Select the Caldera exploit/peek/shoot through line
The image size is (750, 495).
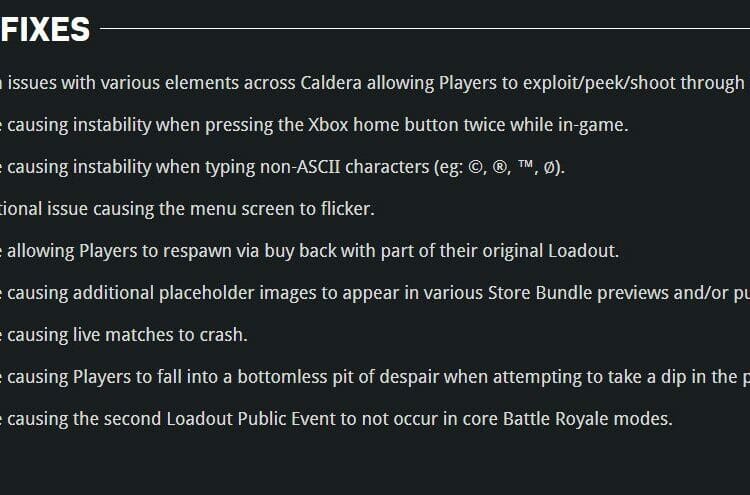375,83
